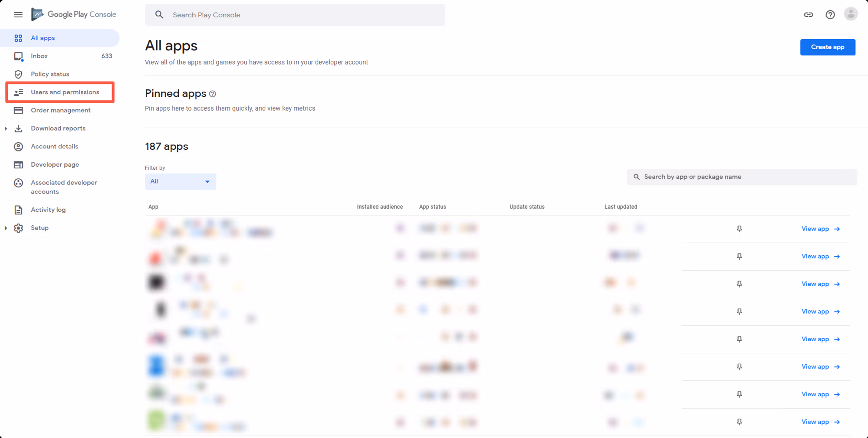Pin the first app in list
Viewport: 868px width, 438px height.
pyautogui.click(x=740, y=229)
